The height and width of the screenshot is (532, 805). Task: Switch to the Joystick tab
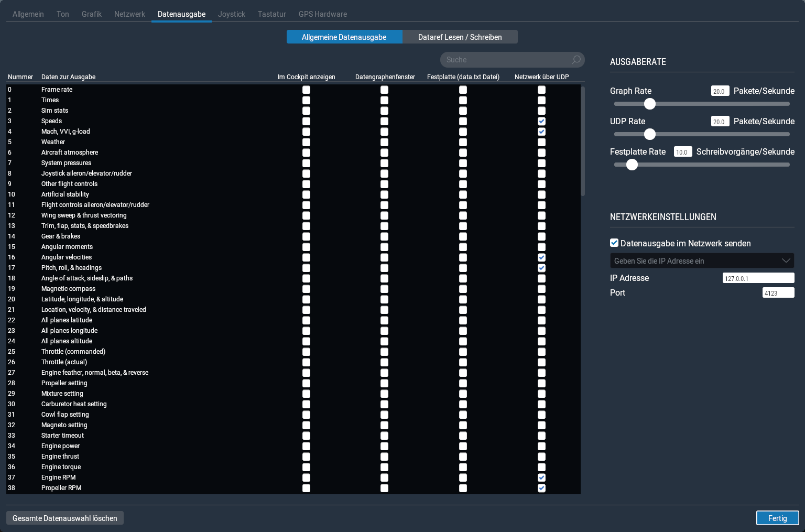click(232, 14)
